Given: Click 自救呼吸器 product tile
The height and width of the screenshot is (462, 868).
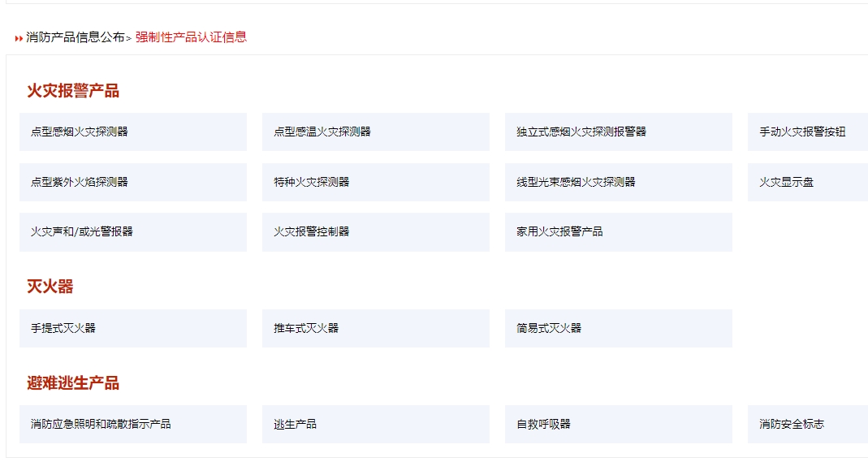Looking at the screenshot, I should pos(618,425).
